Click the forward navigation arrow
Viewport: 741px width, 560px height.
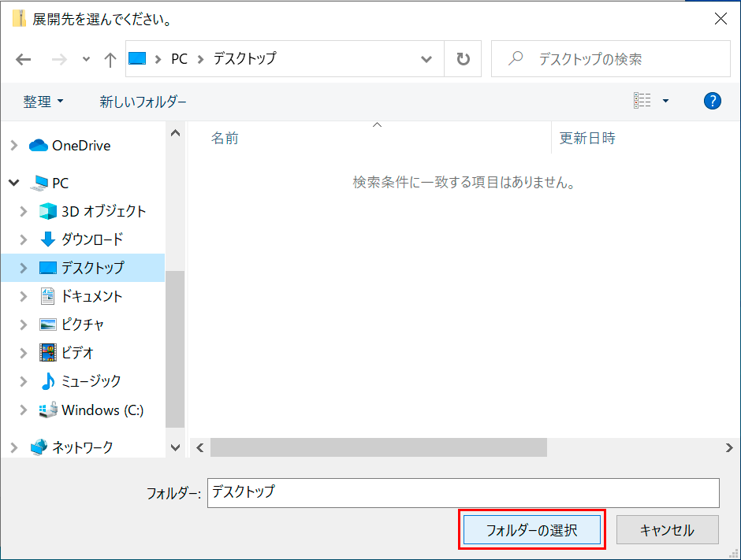[x=59, y=60]
